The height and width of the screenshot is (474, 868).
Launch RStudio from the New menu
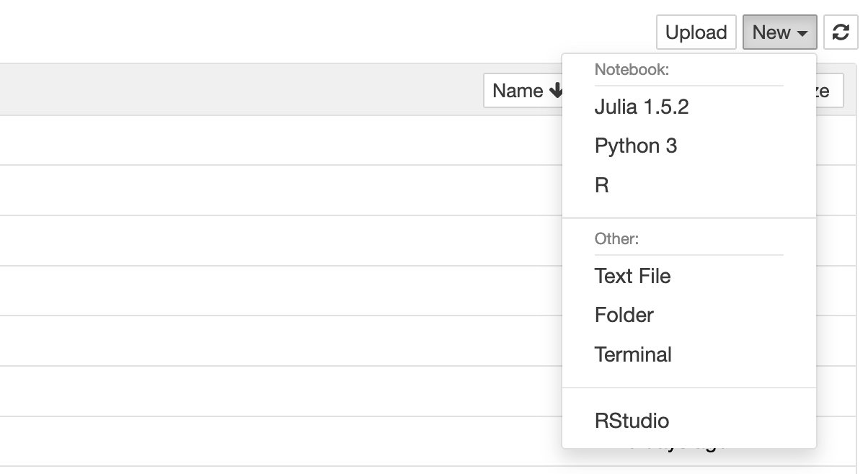click(631, 420)
